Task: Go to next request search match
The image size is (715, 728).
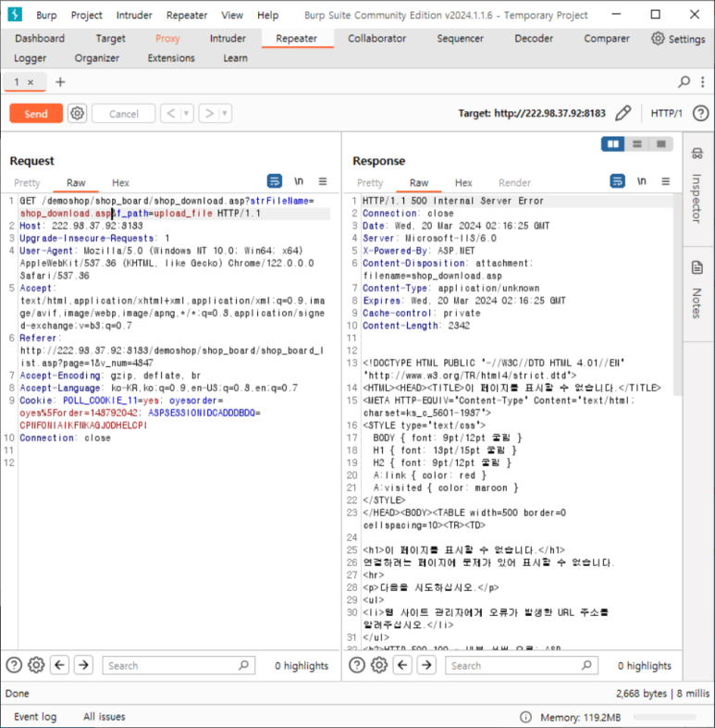Action: point(83,665)
